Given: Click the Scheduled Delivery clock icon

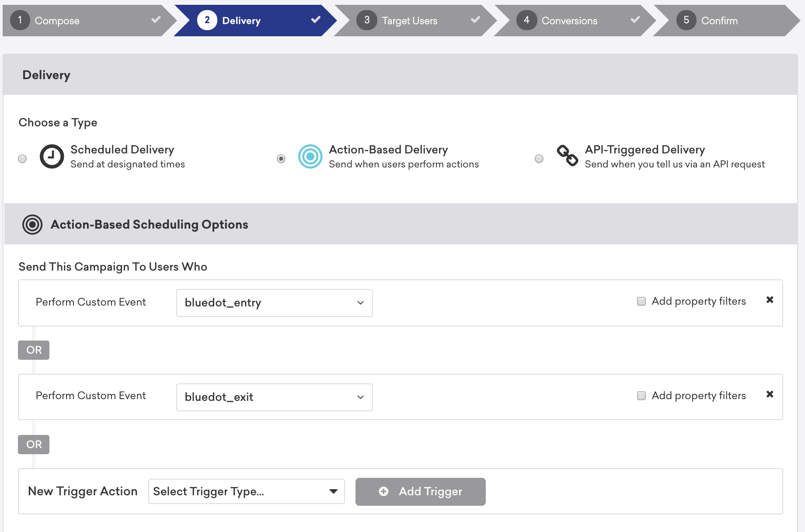Looking at the screenshot, I should coord(52,156).
